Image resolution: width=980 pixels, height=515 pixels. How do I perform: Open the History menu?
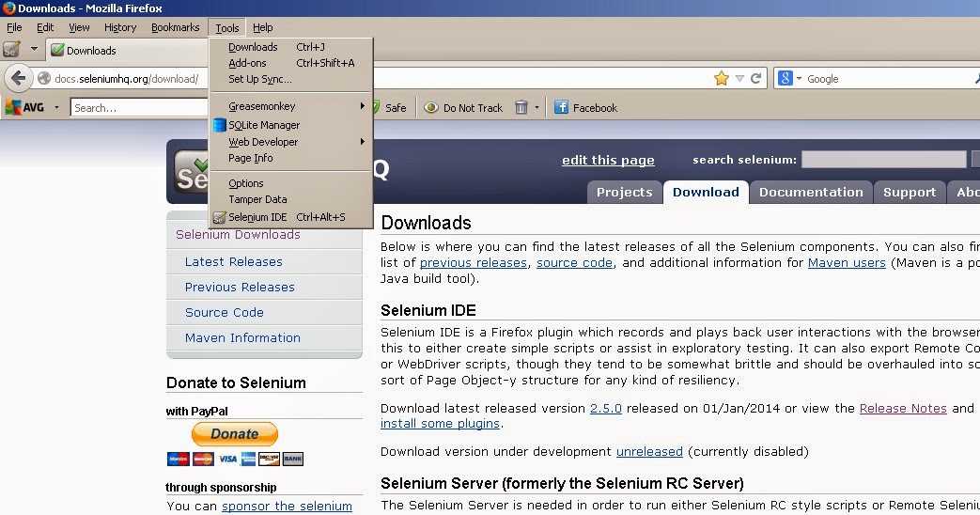coord(120,27)
